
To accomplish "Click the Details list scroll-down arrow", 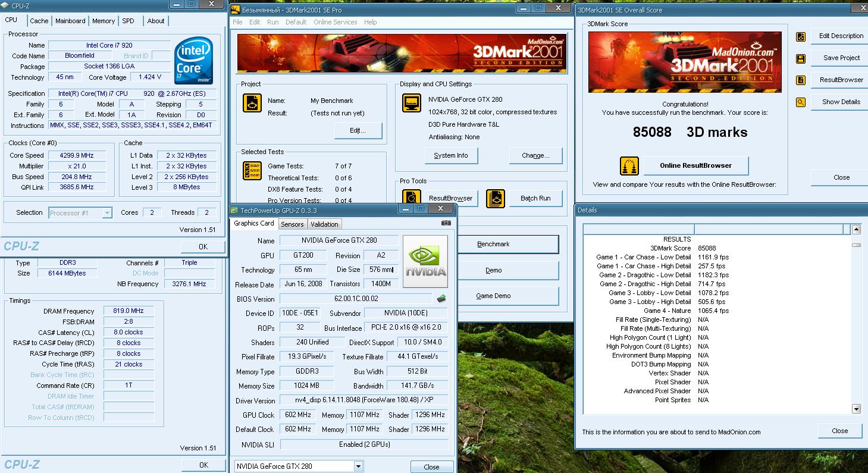I will point(856,409).
